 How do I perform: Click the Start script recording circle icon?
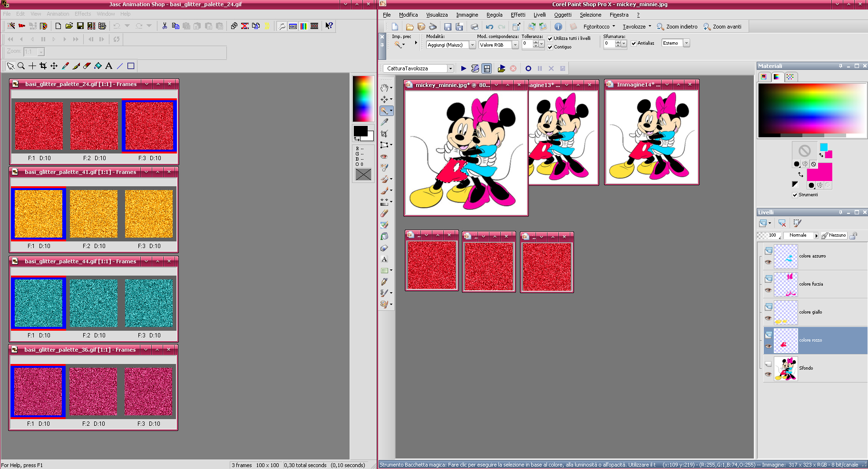(x=528, y=68)
